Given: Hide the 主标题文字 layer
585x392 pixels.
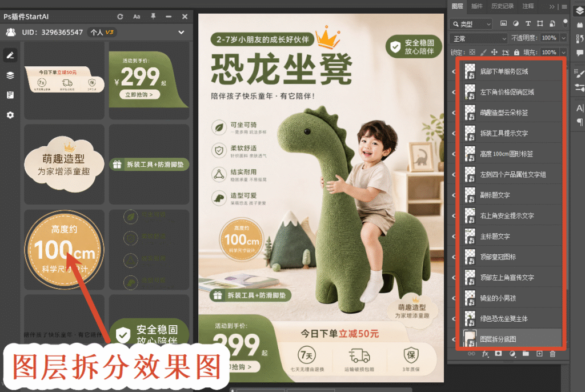Looking at the screenshot, I should coord(454,237).
